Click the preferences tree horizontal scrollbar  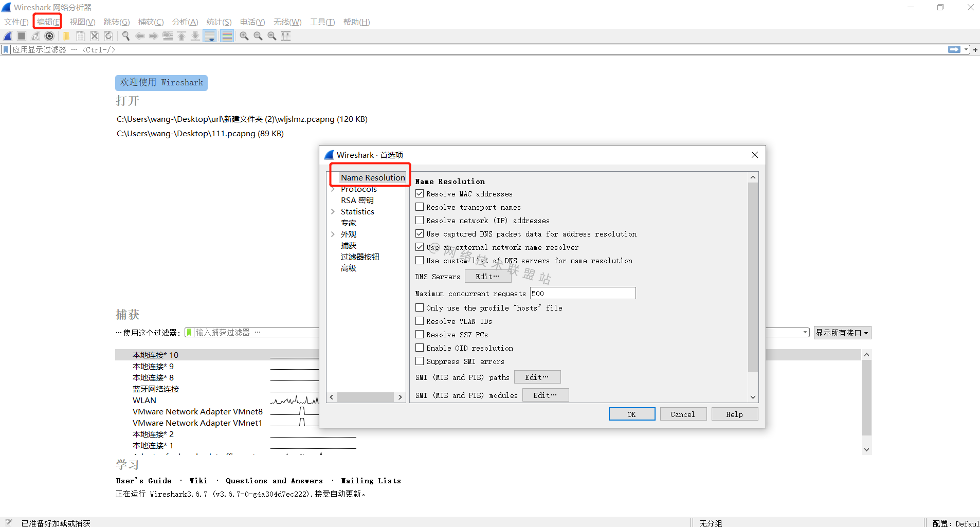pyautogui.click(x=366, y=397)
